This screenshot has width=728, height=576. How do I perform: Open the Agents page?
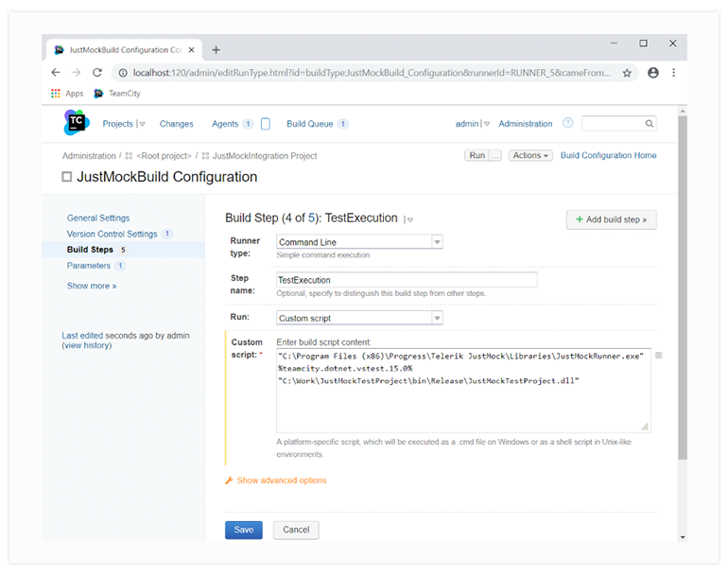tap(225, 124)
